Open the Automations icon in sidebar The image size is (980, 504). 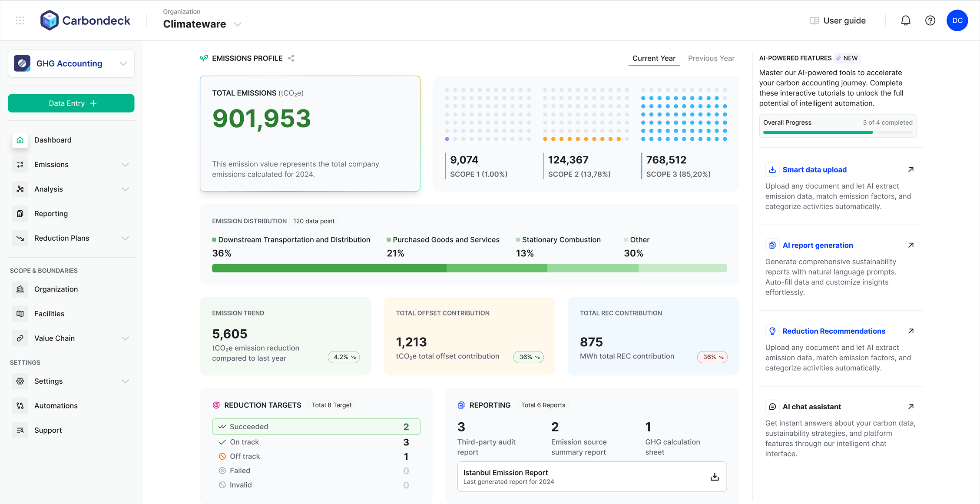[20, 405]
